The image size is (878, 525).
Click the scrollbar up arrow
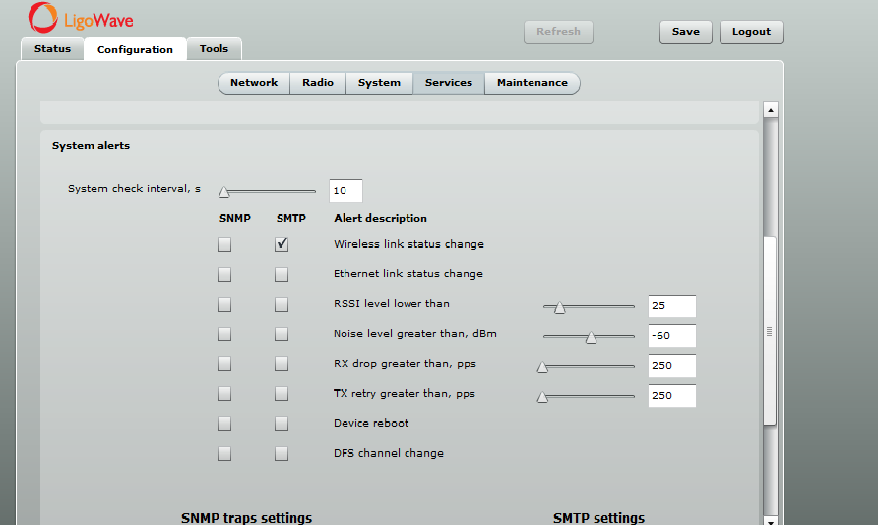click(x=771, y=110)
